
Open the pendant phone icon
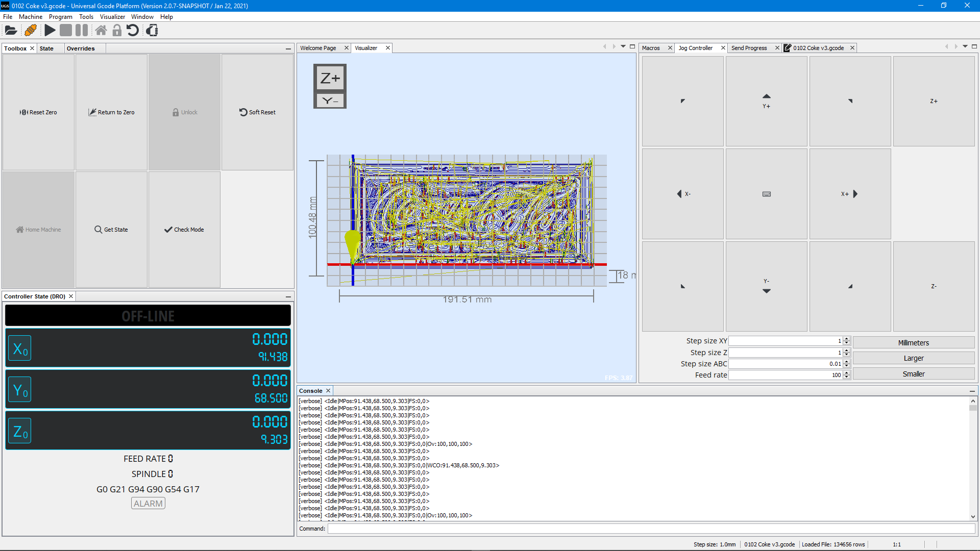click(152, 31)
